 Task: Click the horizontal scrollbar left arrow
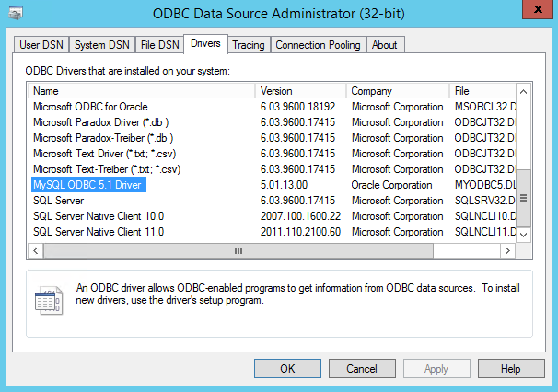pyautogui.click(x=35, y=250)
